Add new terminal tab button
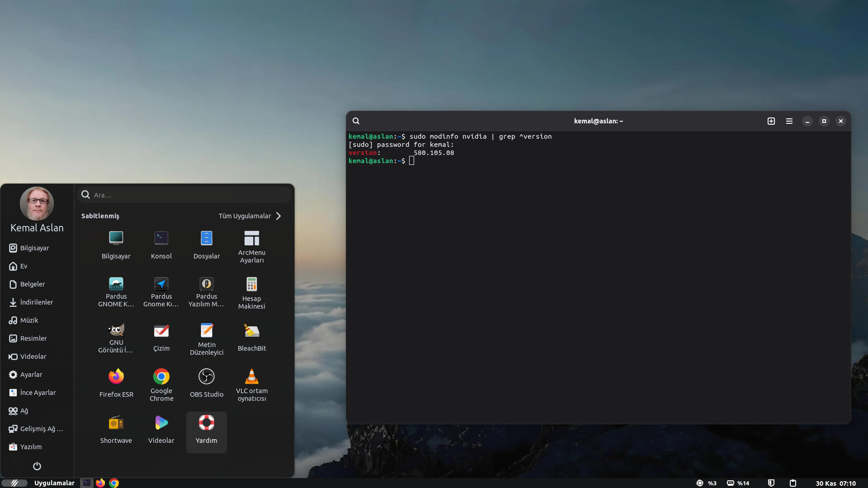This screenshot has height=488, width=868. [x=771, y=121]
